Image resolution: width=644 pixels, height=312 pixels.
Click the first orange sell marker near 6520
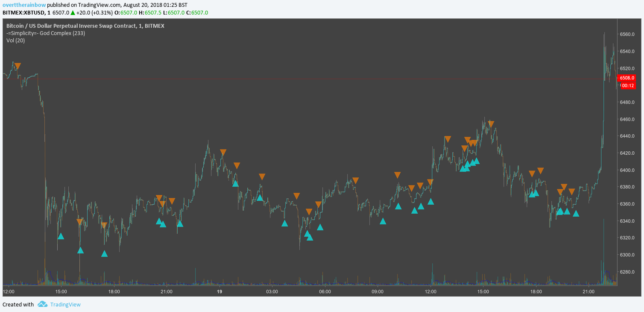[18, 66]
